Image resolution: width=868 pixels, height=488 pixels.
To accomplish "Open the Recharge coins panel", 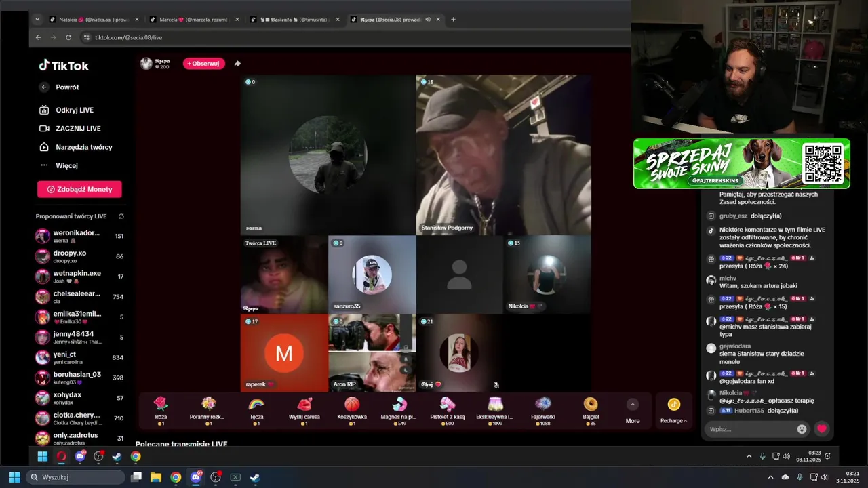I will [673, 411].
